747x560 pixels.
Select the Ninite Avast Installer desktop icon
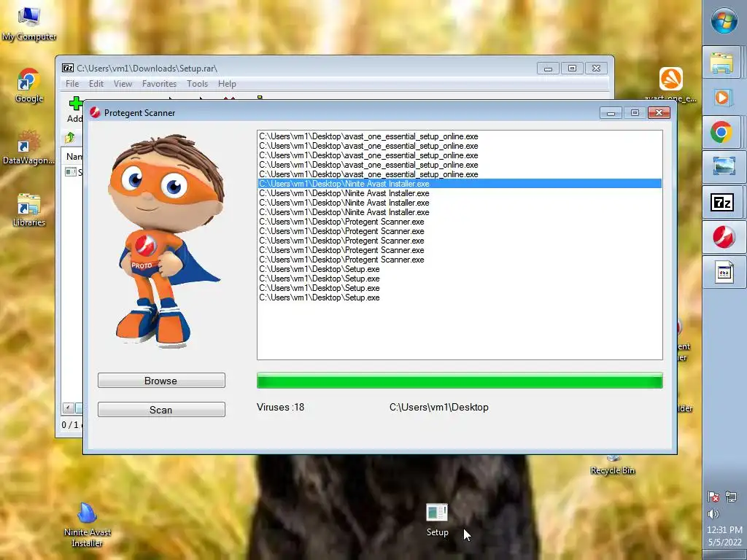click(88, 525)
